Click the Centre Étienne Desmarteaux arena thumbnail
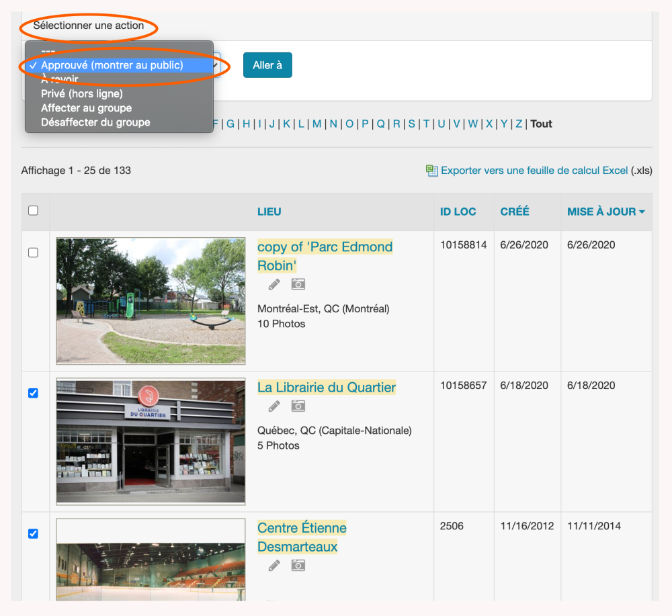Image resolution: width=672 pixels, height=616 pixels. [151, 560]
